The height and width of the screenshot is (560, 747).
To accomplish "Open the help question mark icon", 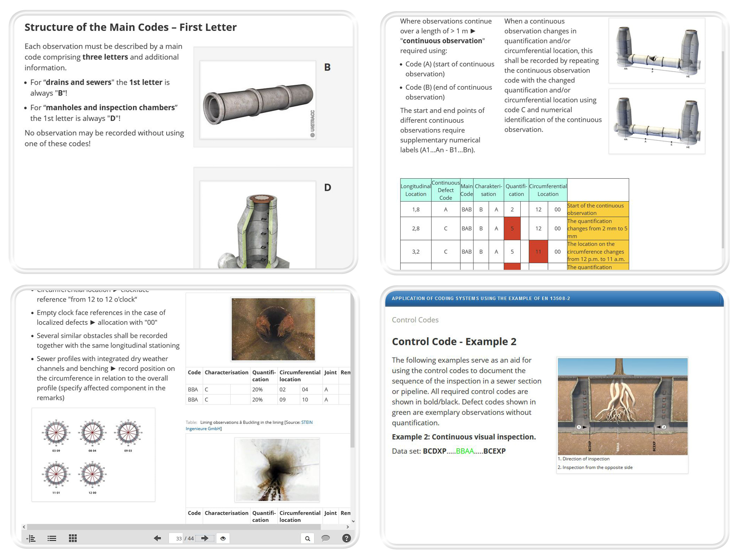I will tap(346, 538).
